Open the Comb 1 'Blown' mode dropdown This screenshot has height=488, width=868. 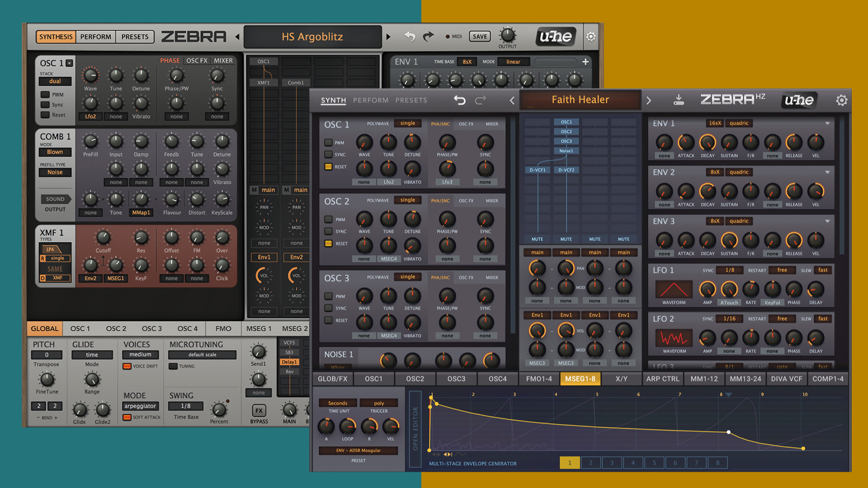[x=55, y=152]
